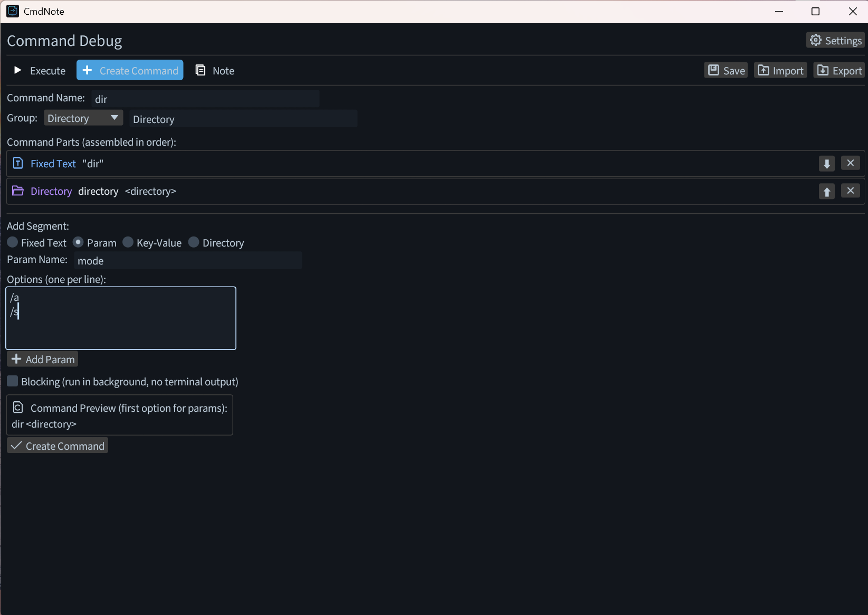868x615 pixels.
Task: Click the "/a" option line in Options area
Action: click(x=14, y=298)
